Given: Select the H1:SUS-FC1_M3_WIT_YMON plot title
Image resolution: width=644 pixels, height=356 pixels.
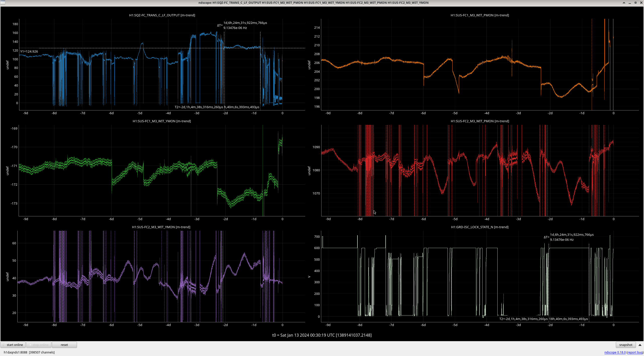Looking at the screenshot, I should click(162, 121).
